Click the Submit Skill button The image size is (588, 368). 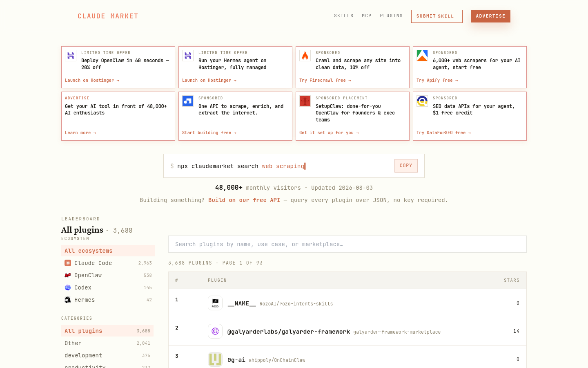(437, 16)
